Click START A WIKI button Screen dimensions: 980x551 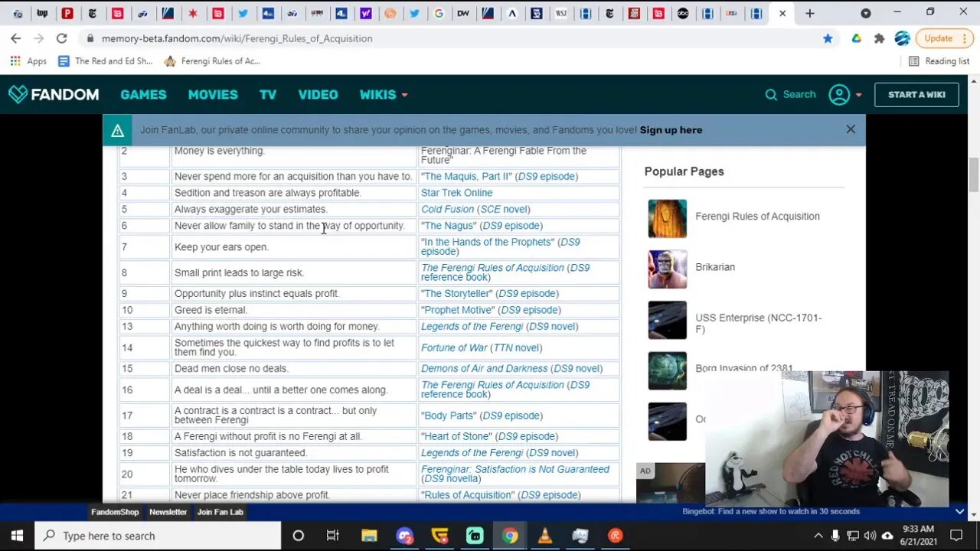coord(916,95)
